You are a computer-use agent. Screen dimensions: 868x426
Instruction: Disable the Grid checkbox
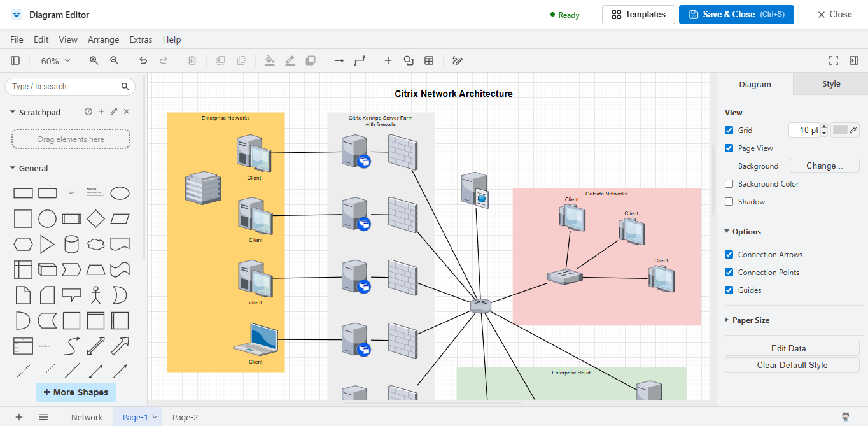coord(729,131)
